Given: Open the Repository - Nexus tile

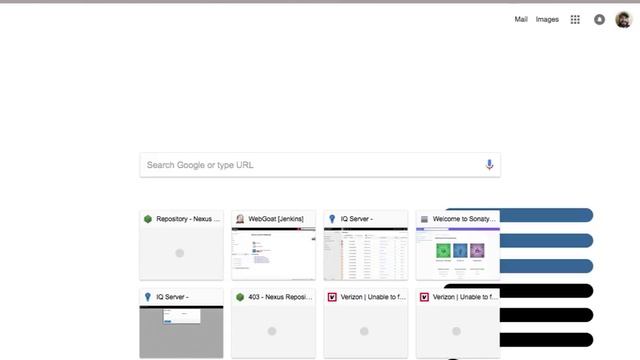Looking at the screenshot, I should tap(181, 245).
